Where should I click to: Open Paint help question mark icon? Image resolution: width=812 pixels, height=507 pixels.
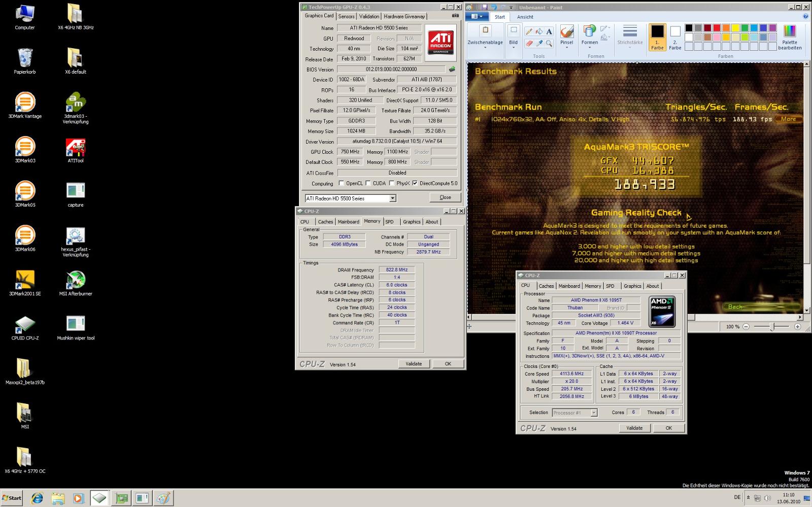coord(805,16)
